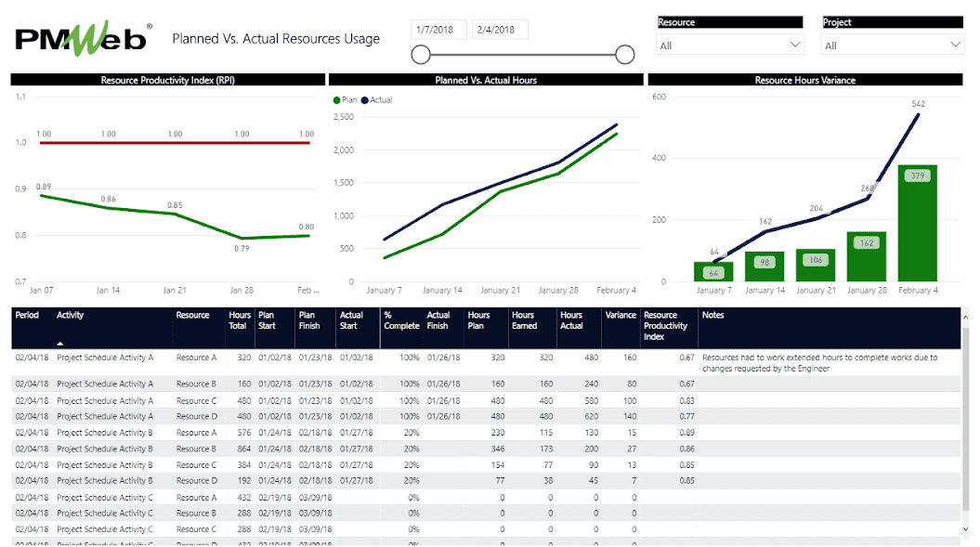Click the start date field showing 1/7/2018

point(438,30)
